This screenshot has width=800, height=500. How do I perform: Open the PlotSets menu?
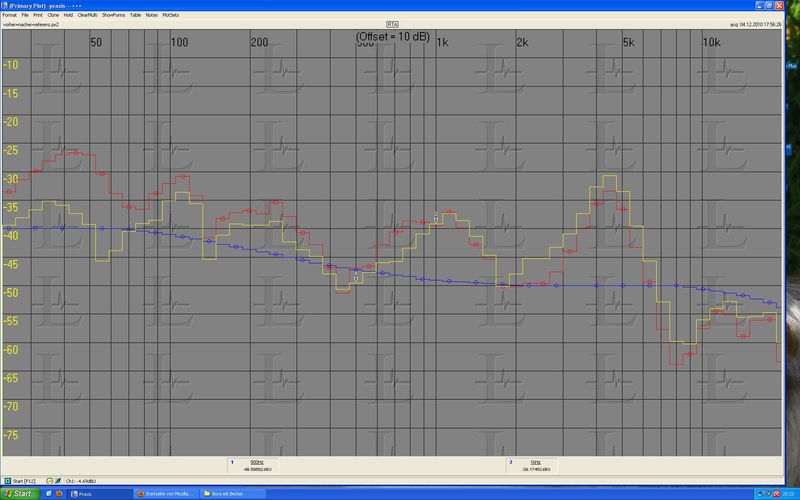coord(170,15)
